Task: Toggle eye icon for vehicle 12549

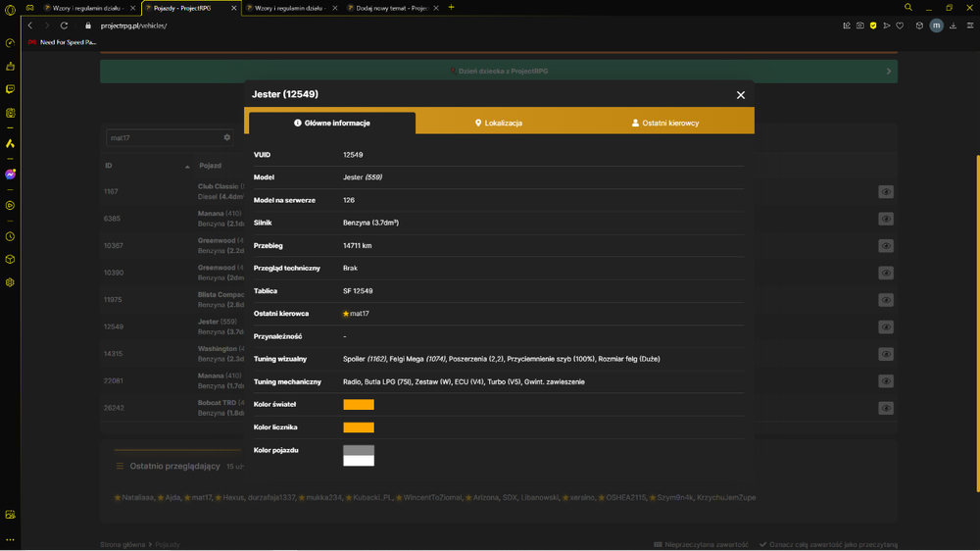Action: pos(886,327)
